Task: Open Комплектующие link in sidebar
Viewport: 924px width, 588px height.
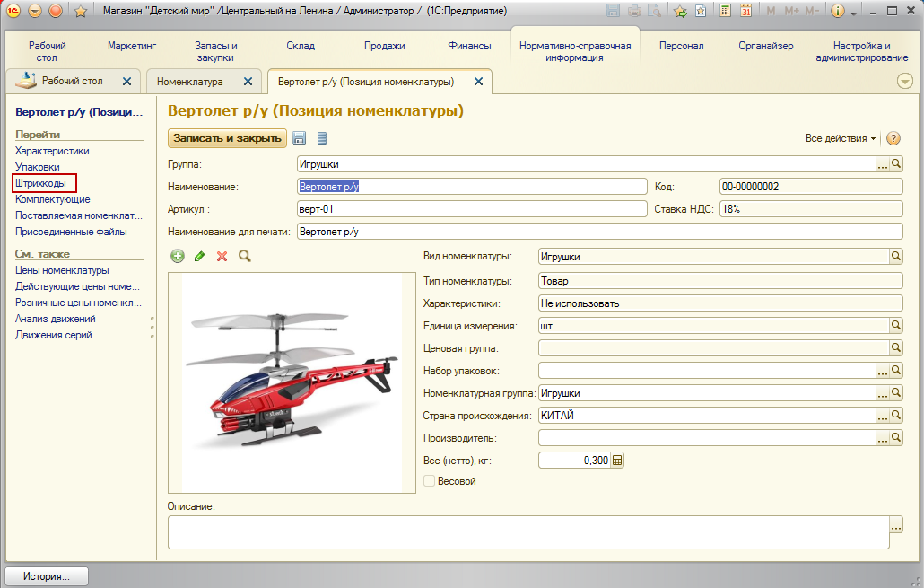Action: click(x=52, y=199)
